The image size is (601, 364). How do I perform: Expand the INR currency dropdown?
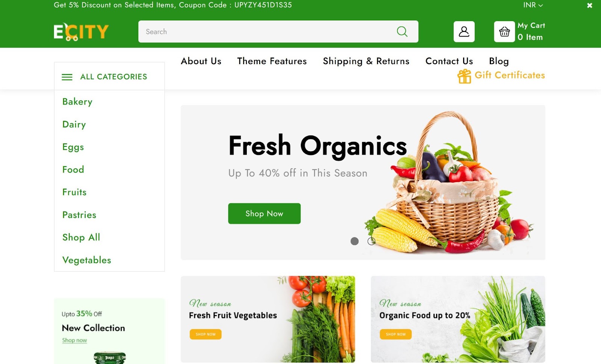tap(533, 5)
